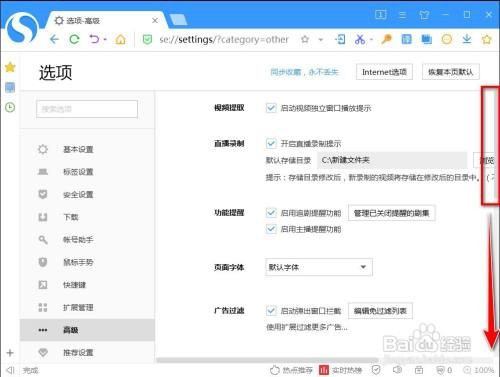
Task: Expand the screenshot tool dropdown arrow
Action: (x=371, y=40)
